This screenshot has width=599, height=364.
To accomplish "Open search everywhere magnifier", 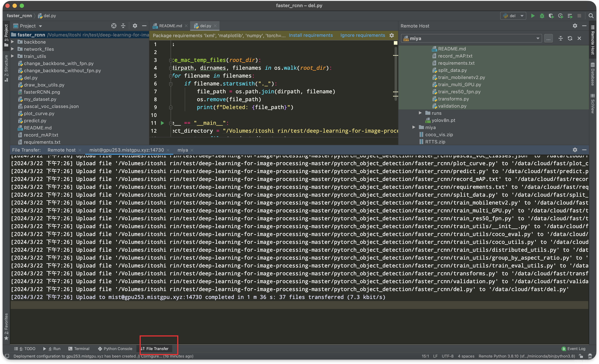I will tap(591, 16).
